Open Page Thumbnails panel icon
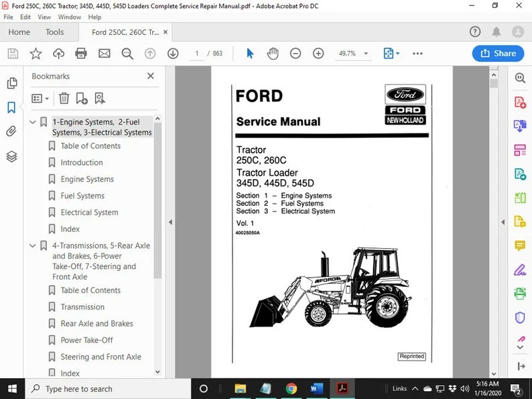 coord(12,83)
